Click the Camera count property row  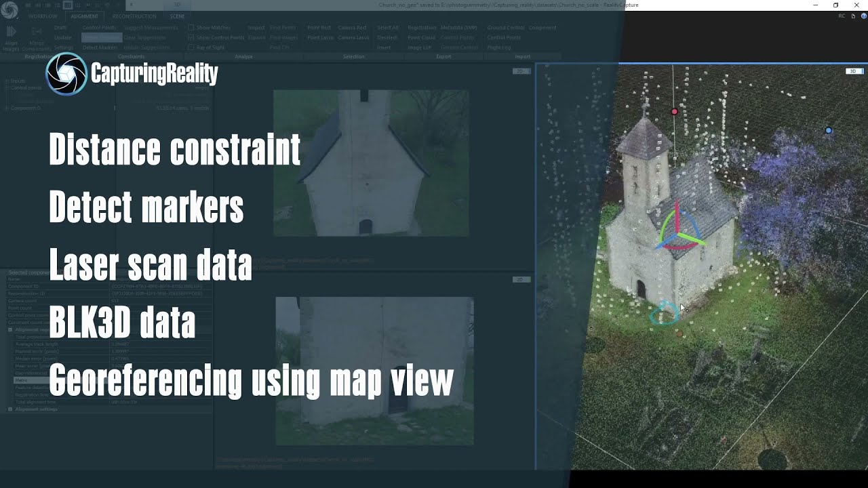coord(108,301)
